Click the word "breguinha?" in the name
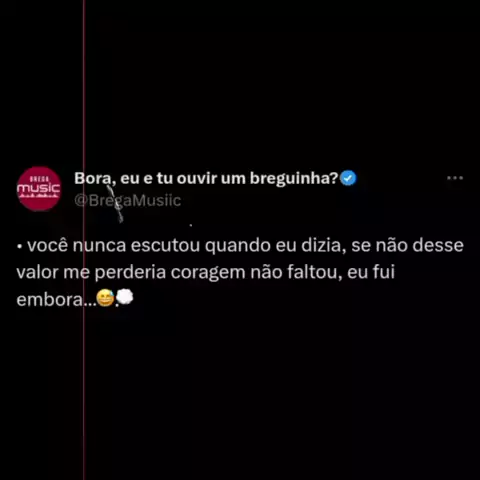The height and width of the screenshot is (480, 480). pos(294,179)
